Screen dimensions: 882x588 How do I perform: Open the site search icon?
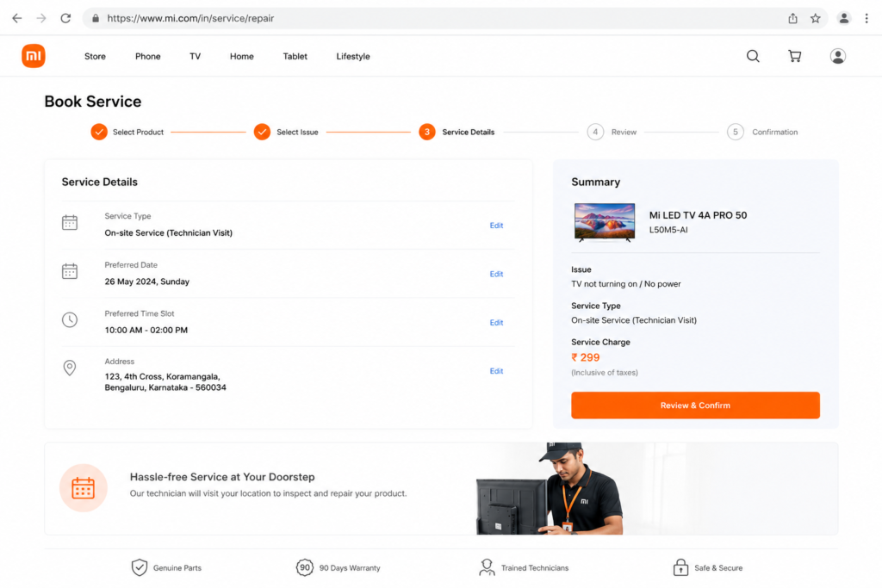point(753,56)
